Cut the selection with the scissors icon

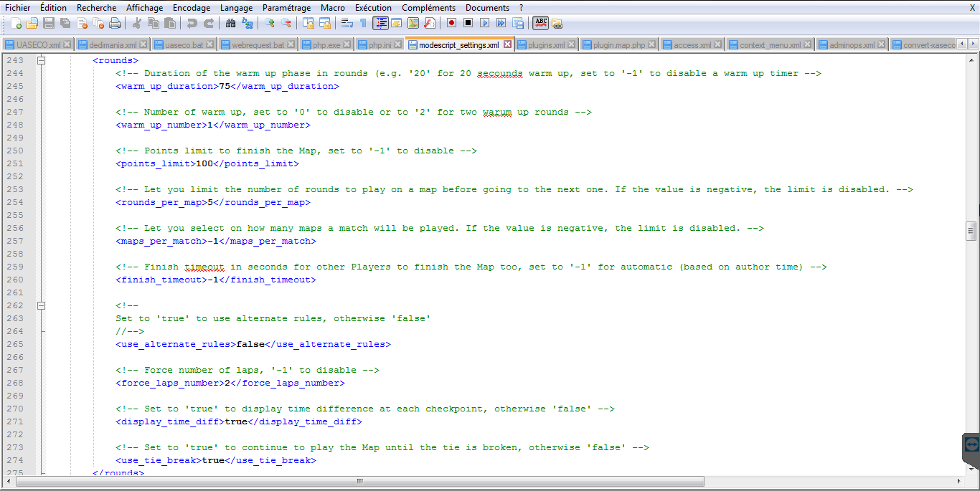coord(136,23)
